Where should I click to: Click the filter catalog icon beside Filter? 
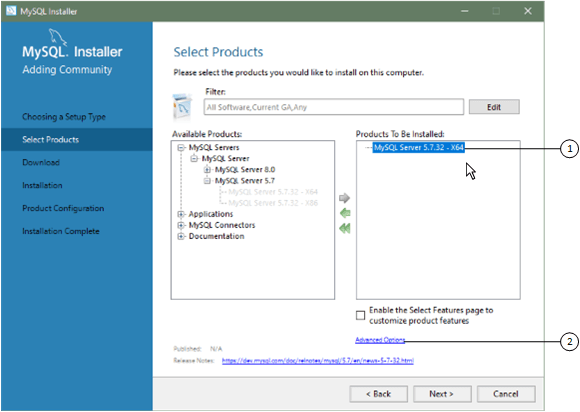click(x=182, y=107)
